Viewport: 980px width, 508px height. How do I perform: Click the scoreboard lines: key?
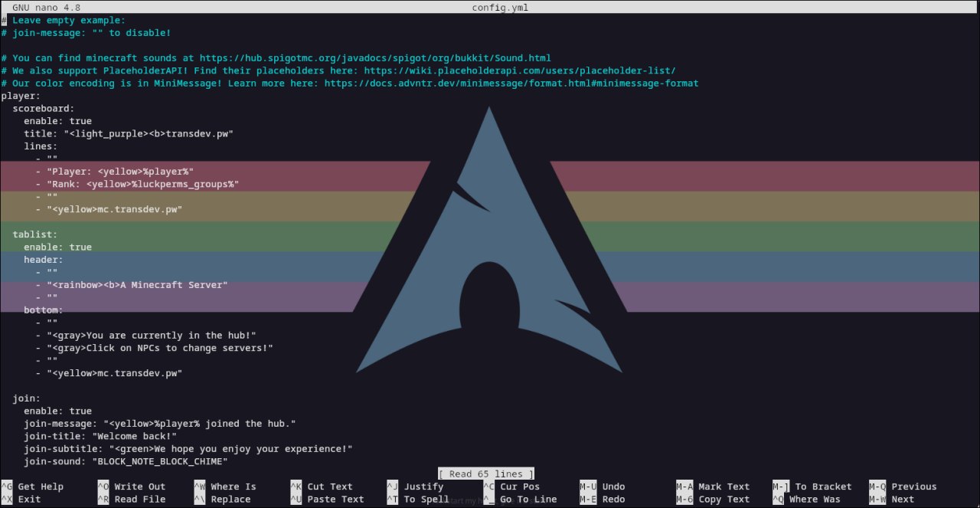(x=40, y=146)
